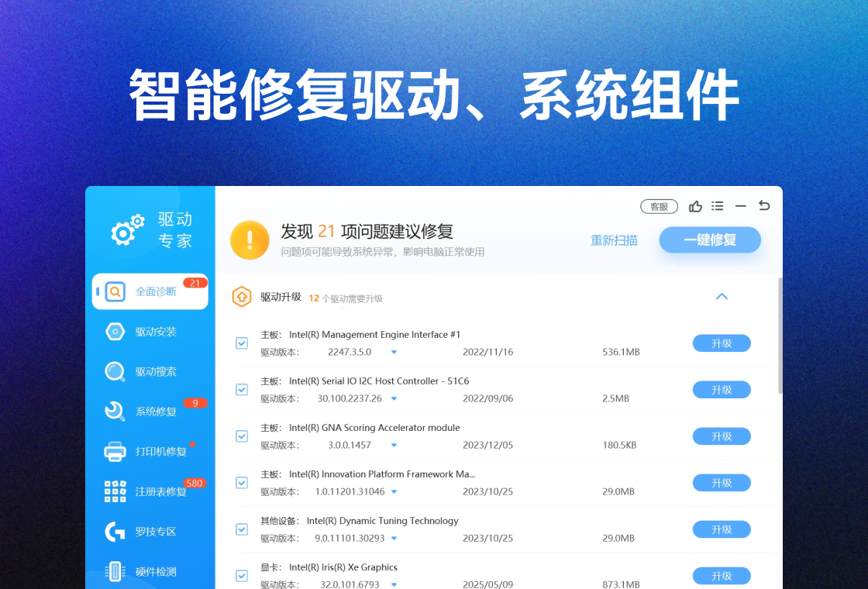Viewport: 868px width, 589px height.
Task: Click the 系统修复 wrench icon
Action: (x=115, y=412)
